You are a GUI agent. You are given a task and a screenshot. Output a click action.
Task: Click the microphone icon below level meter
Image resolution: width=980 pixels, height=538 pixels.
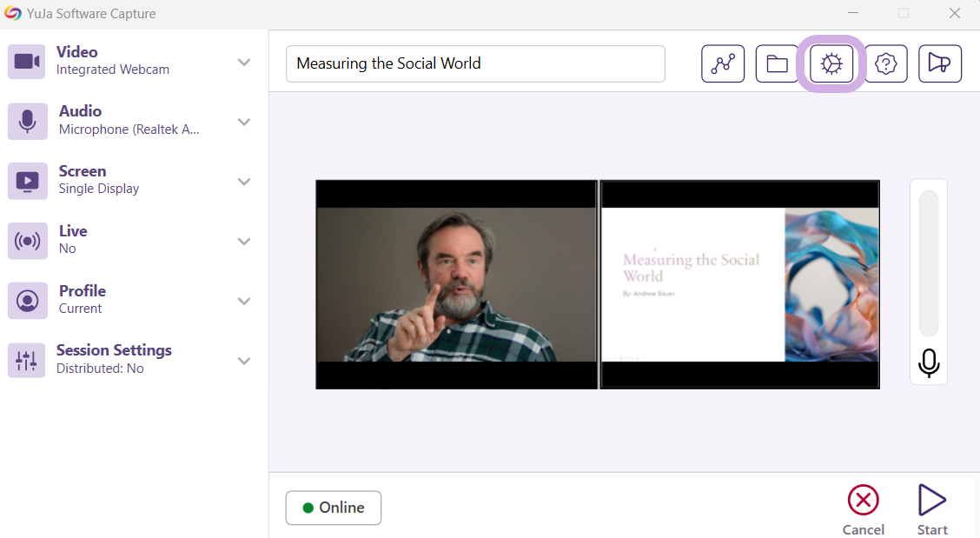(929, 362)
